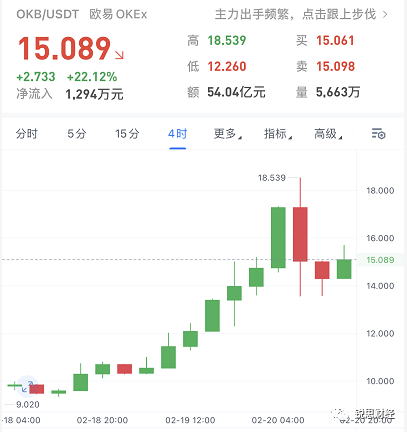The width and height of the screenshot is (407, 432).
Task: Open the chart settings icon
Action: click(x=378, y=134)
